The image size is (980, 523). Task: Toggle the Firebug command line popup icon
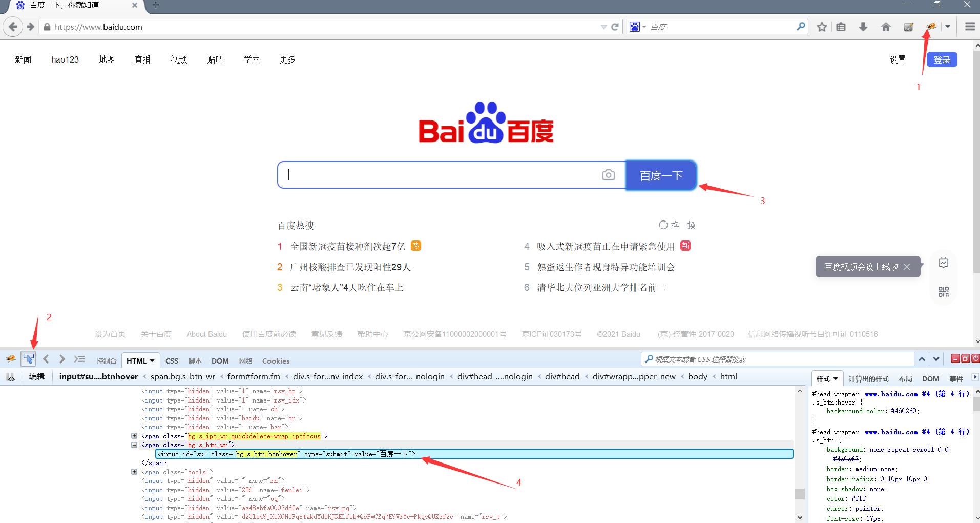79,359
